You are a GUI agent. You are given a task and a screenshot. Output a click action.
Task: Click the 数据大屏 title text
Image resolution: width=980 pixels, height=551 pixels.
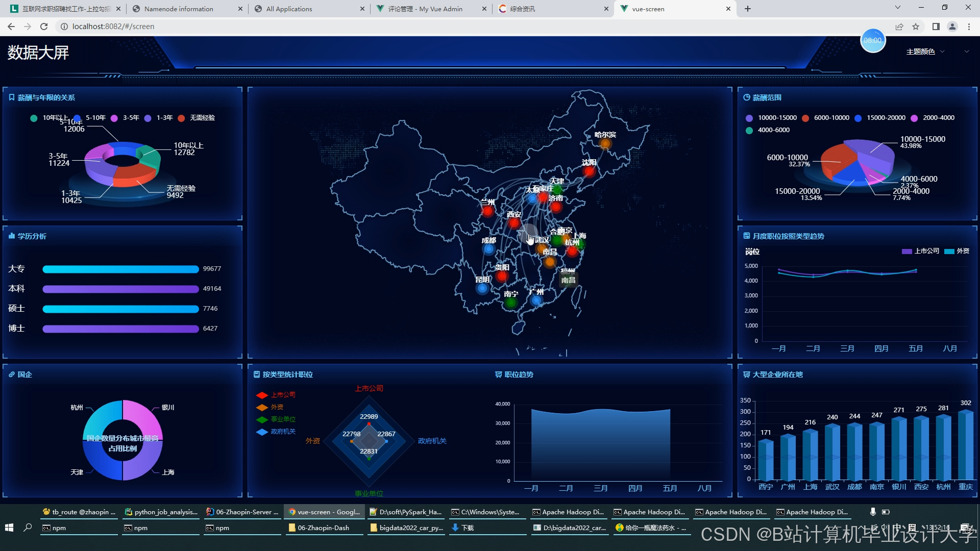pos(38,53)
